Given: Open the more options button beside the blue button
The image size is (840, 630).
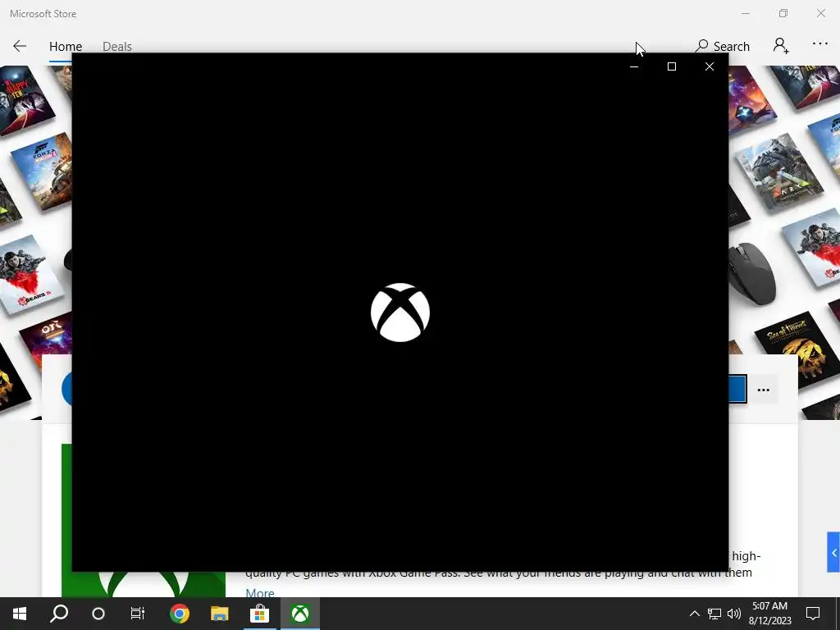Looking at the screenshot, I should (764, 390).
